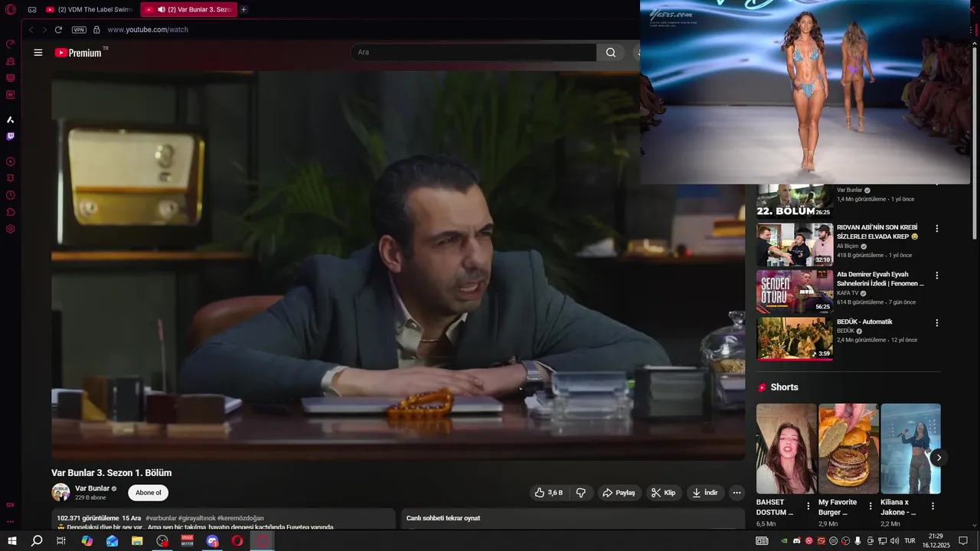Switch to VDM The Label Swim tab
The image size is (980, 551).
coord(90,10)
